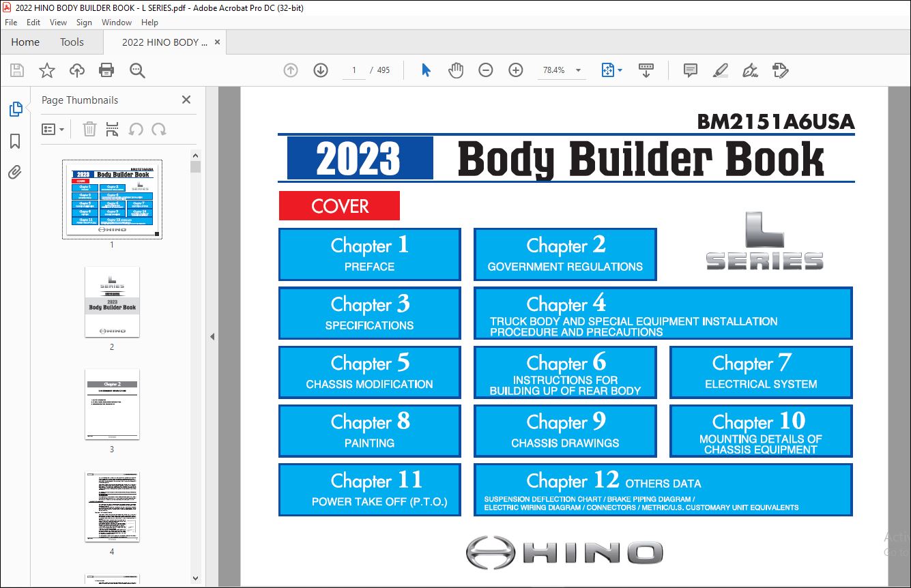Open the find text magnifier
Viewport: 911px width, 588px height.
(x=137, y=70)
